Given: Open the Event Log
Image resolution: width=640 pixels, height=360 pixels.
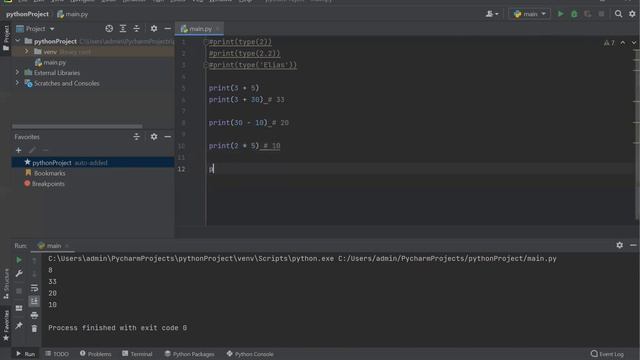Looking at the screenshot, I should point(607,354).
